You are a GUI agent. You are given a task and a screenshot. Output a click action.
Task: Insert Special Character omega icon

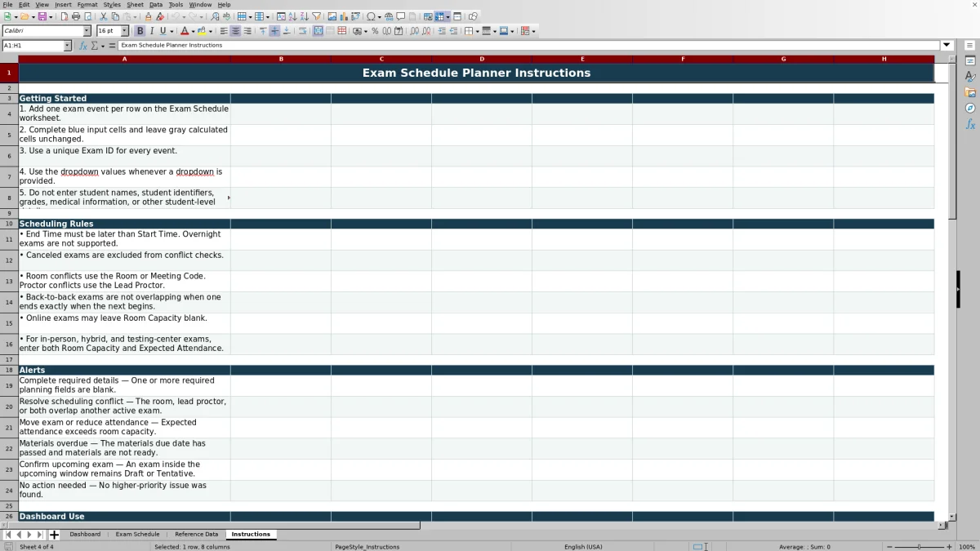pos(371,16)
